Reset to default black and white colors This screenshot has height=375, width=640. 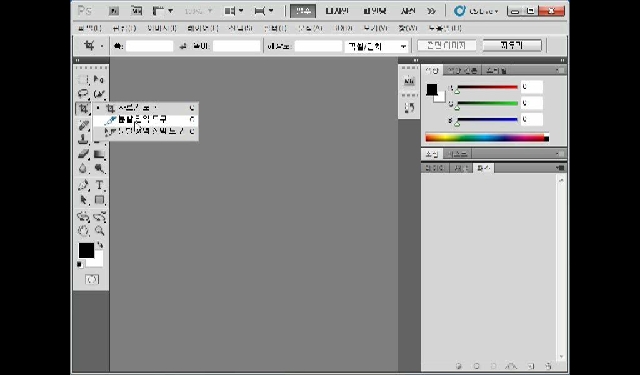coord(80,265)
